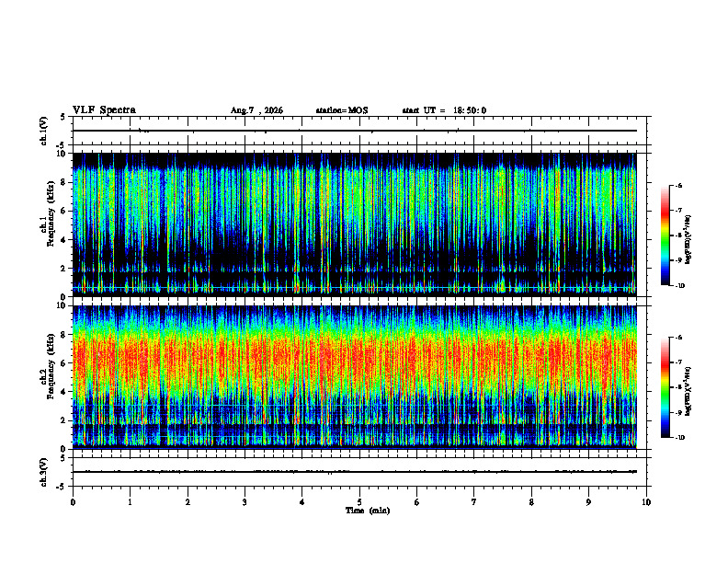Click the "-6" tick on ch.1 color bar
Screen dimensions: 728x563
click(678, 185)
